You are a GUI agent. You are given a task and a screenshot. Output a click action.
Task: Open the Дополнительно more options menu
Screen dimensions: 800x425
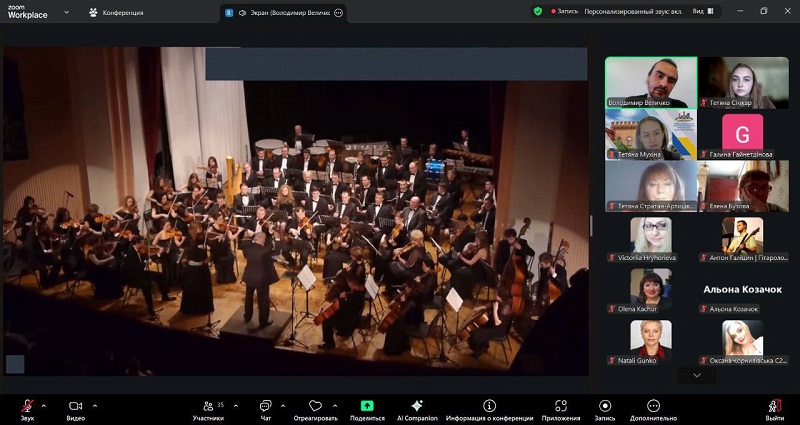(653, 406)
